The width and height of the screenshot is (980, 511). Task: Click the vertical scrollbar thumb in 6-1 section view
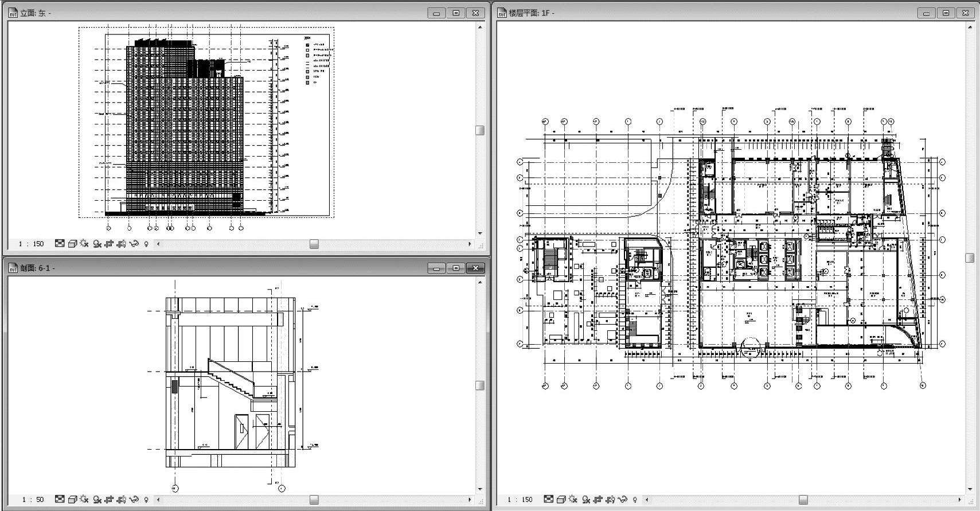tap(481, 385)
